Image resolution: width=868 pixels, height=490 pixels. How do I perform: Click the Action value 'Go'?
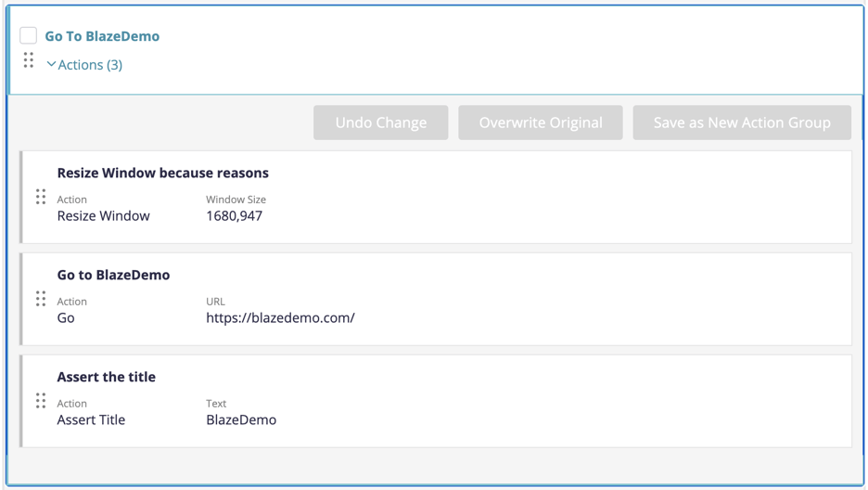[66, 317]
